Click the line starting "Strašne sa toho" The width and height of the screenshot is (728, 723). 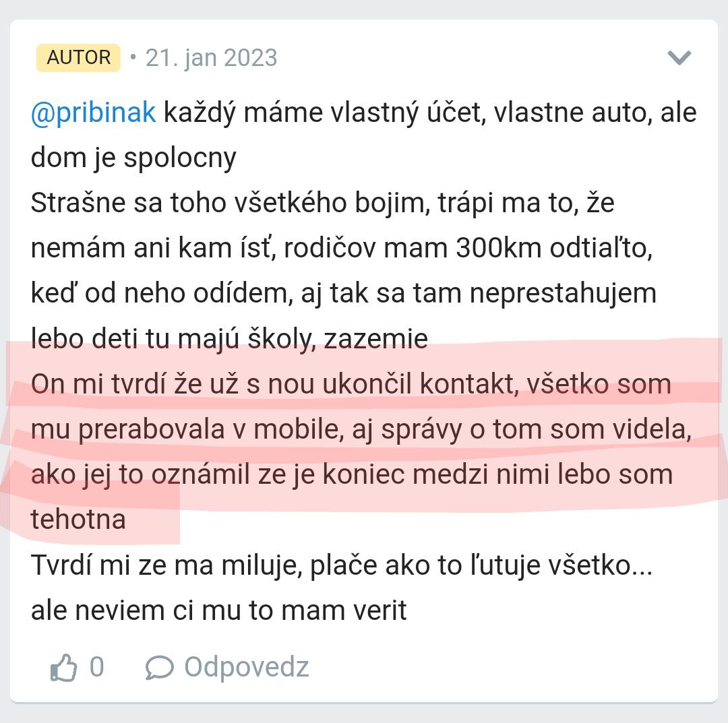pos(322,203)
